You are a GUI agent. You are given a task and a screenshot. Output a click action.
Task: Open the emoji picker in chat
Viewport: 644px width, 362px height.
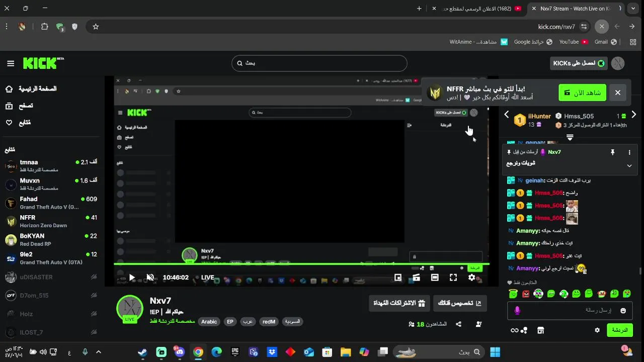pyautogui.click(x=623, y=311)
